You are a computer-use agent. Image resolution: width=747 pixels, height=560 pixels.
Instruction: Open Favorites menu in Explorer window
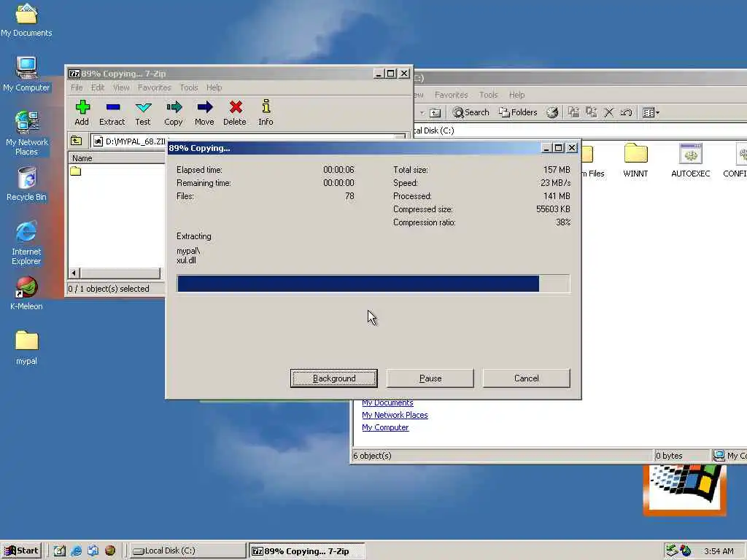point(451,95)
